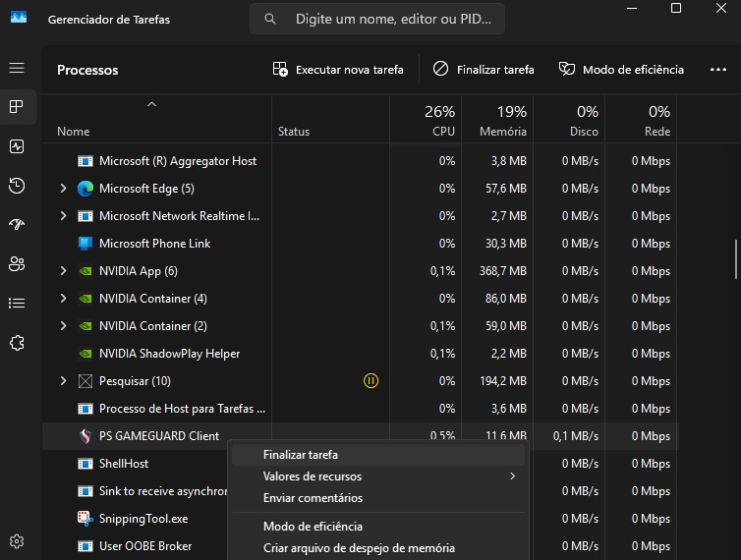The width and height of the screenshot is (741, 560).
Task: Click the Microsoft Phone Link icon
Action: [x=85, y=244]
